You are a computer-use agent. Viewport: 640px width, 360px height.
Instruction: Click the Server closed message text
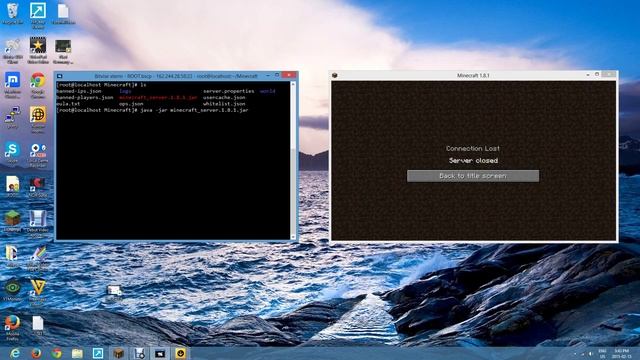coord(473,161)
